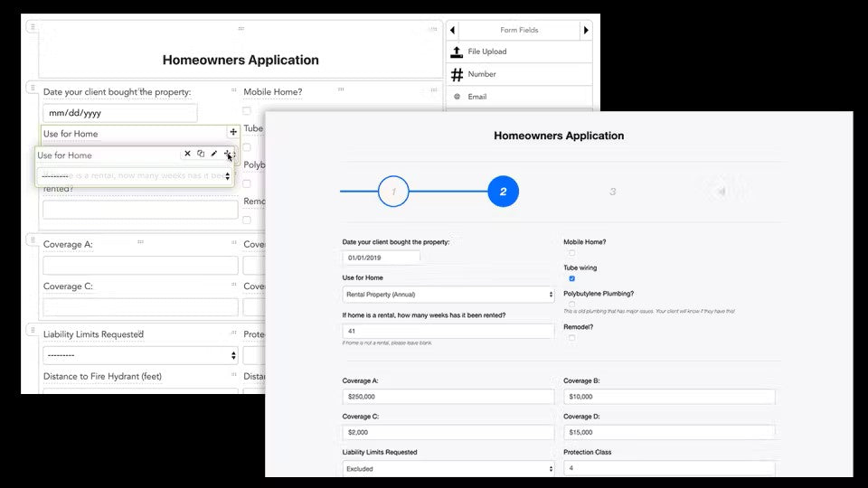Go to step 1 in progress bar
This screenshot has height=488, width=868.
point(392,192)
